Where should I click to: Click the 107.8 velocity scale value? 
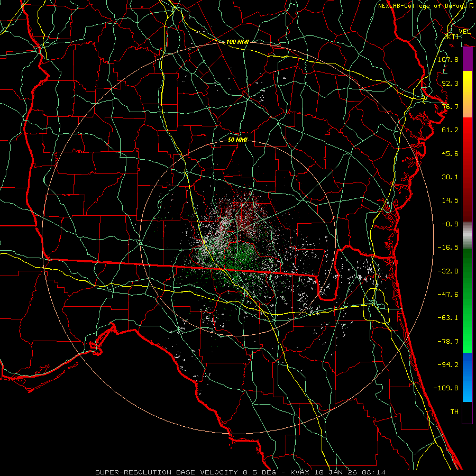pyautogui.click(x=448, y=59)
